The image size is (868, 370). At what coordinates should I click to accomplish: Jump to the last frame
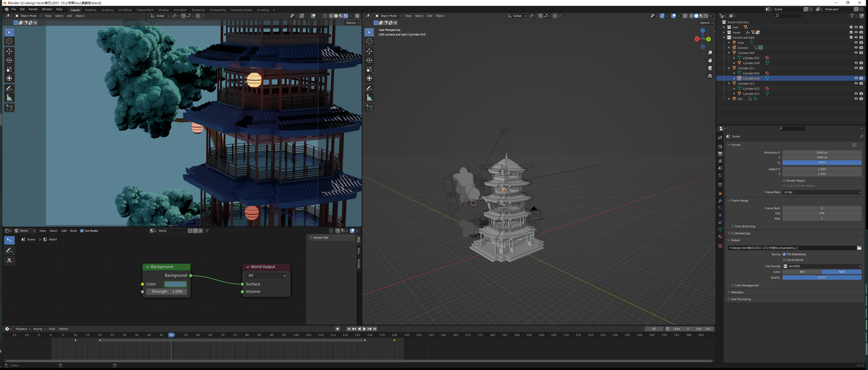[x=374, y=329]
